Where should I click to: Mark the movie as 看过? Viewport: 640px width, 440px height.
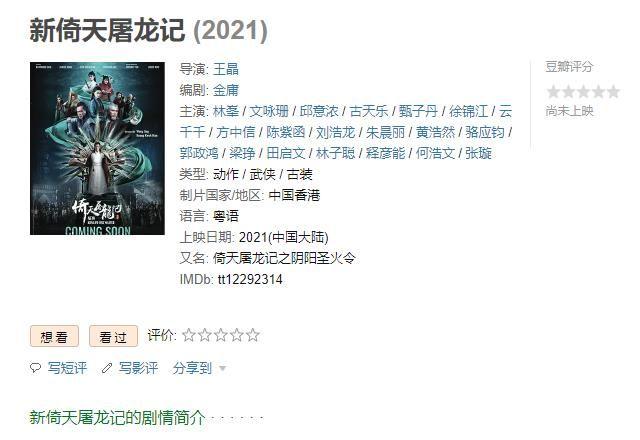point(113,336)
